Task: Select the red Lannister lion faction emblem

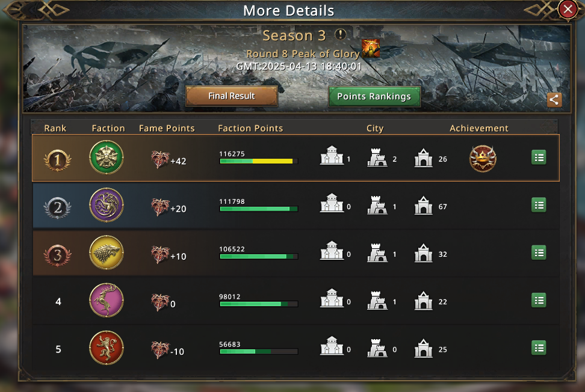Action: coord(107,348)
